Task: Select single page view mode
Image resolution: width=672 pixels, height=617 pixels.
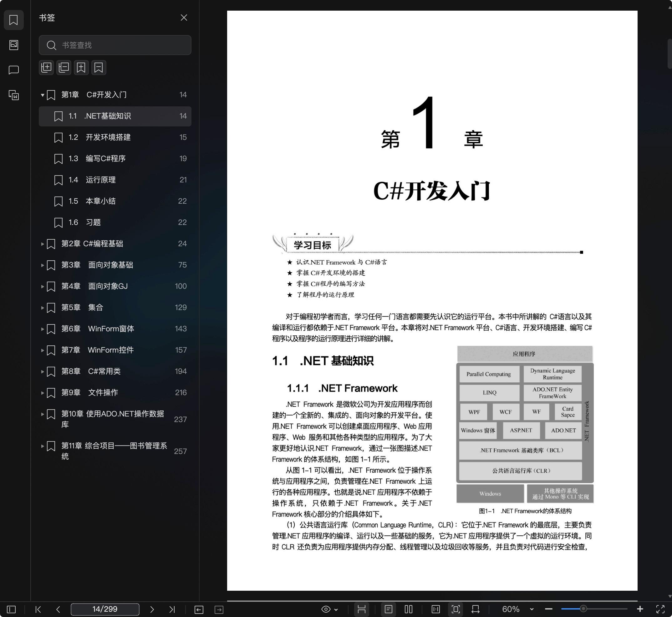Action: pyautogui.click(x=389, y=610)
